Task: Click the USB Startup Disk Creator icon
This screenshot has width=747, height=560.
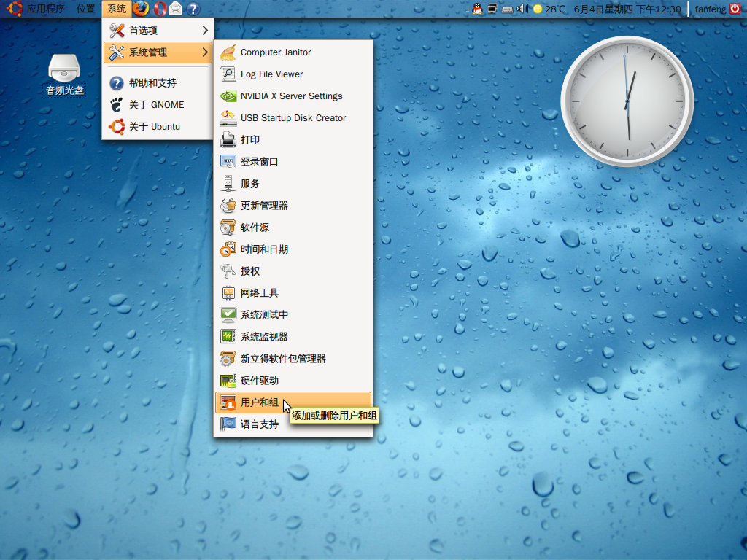Action: (x=228, y=118)
